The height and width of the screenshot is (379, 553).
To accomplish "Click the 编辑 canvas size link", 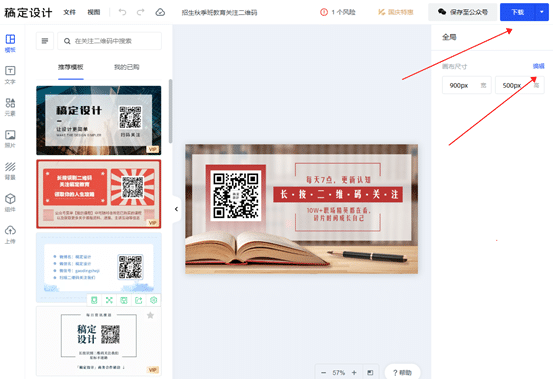I will tap(538, 66).
